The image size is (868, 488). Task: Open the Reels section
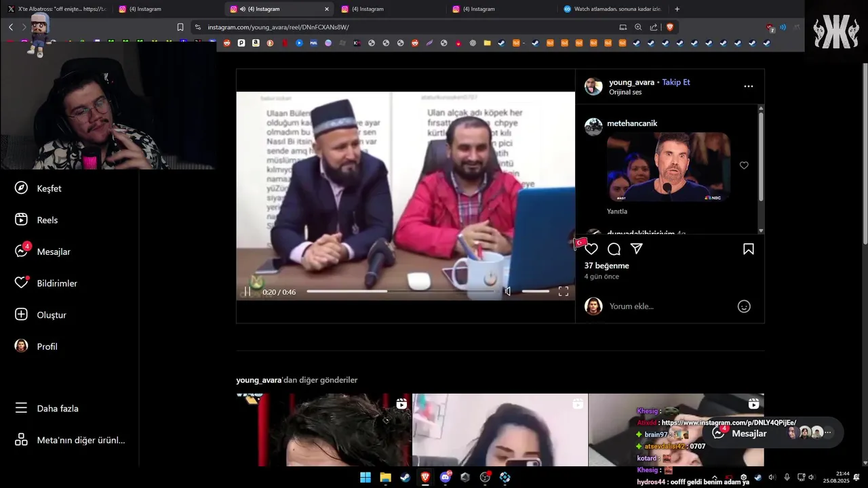(x=37, y=220)
